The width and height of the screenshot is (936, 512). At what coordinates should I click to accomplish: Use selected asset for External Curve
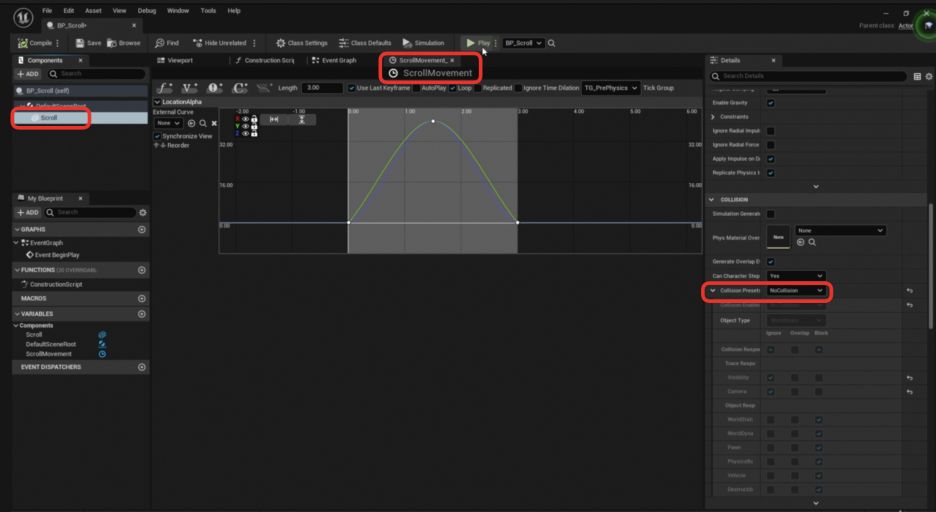pos(192,124)
